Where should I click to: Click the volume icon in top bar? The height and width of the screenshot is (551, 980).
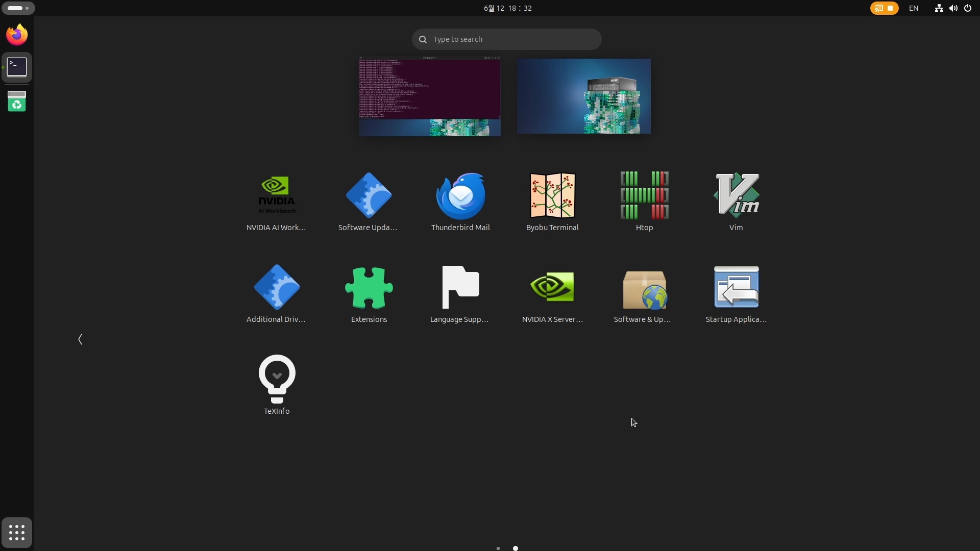[x=953, y=8]
